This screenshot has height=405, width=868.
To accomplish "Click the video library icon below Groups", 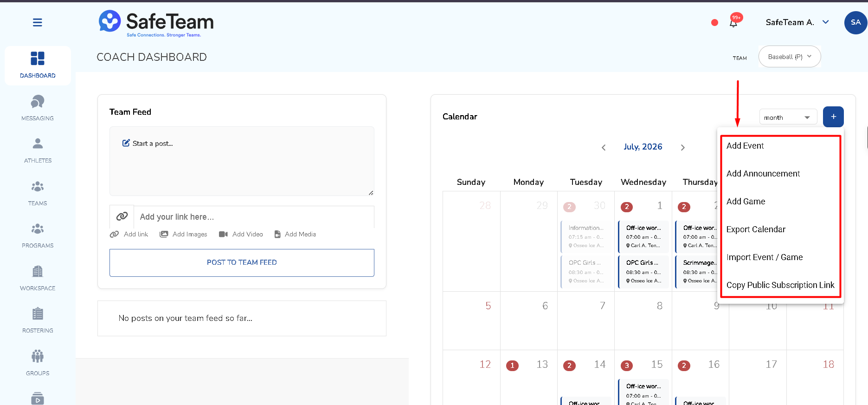I will (x=38, y=398).
